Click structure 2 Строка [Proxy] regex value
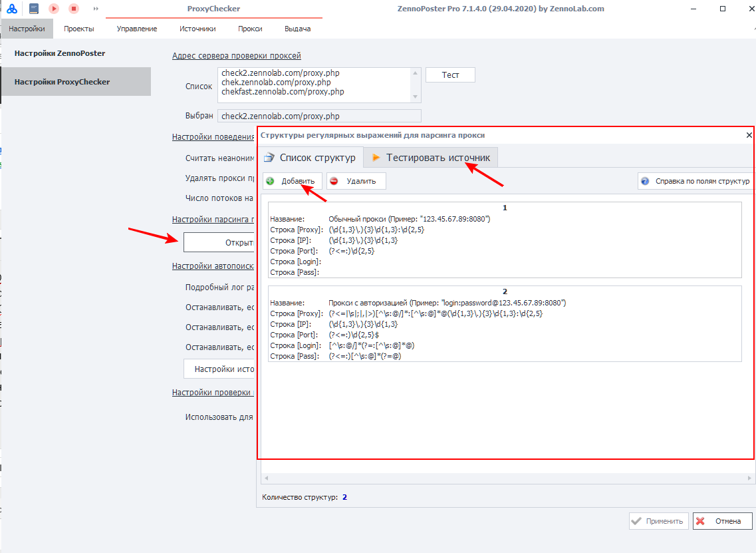Image resolution: width=756 pixels, height=553 pixels. [x=436, y=313]
